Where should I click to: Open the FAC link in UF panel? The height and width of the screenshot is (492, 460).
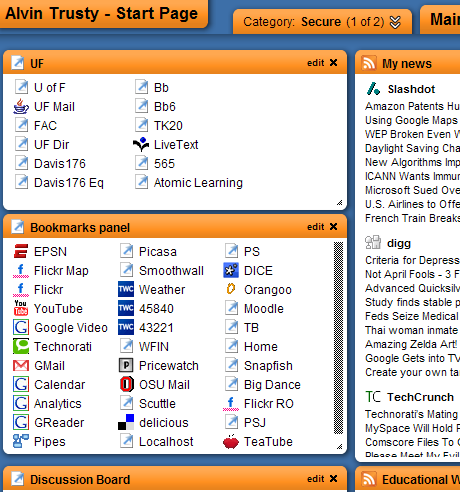click(x=45, y=126)
